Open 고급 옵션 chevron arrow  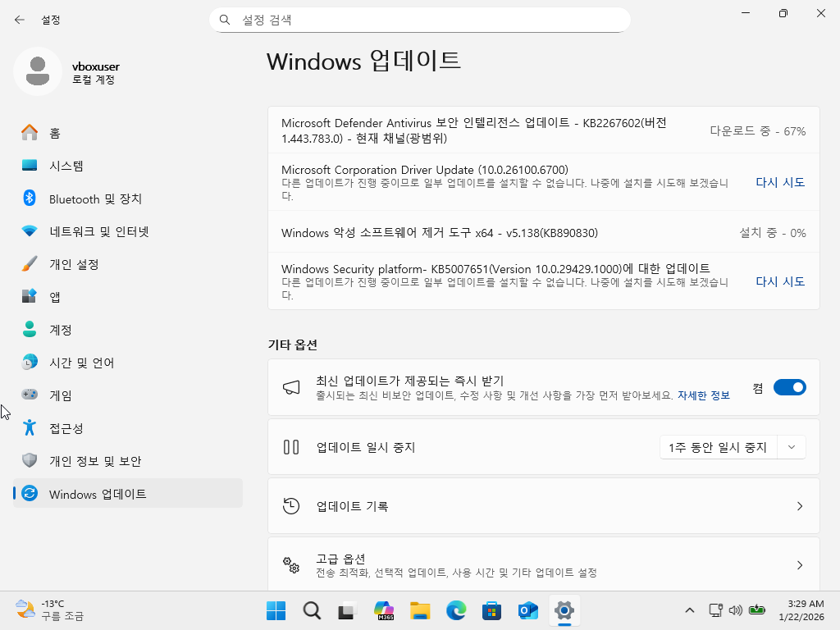799,565
